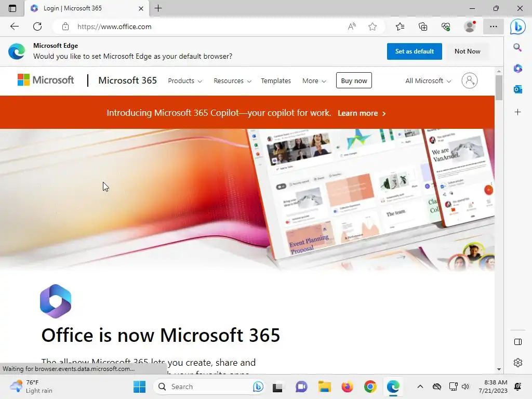Click the Microsoft logo
532x399 pixels.
tap(46, 80)
